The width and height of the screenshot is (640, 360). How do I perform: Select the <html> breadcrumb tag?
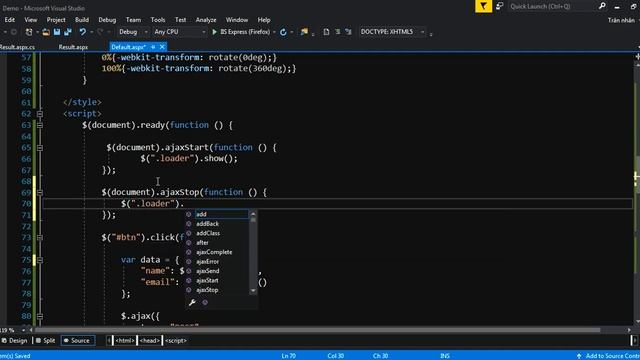pyautogui.click(x=124, y=340)
